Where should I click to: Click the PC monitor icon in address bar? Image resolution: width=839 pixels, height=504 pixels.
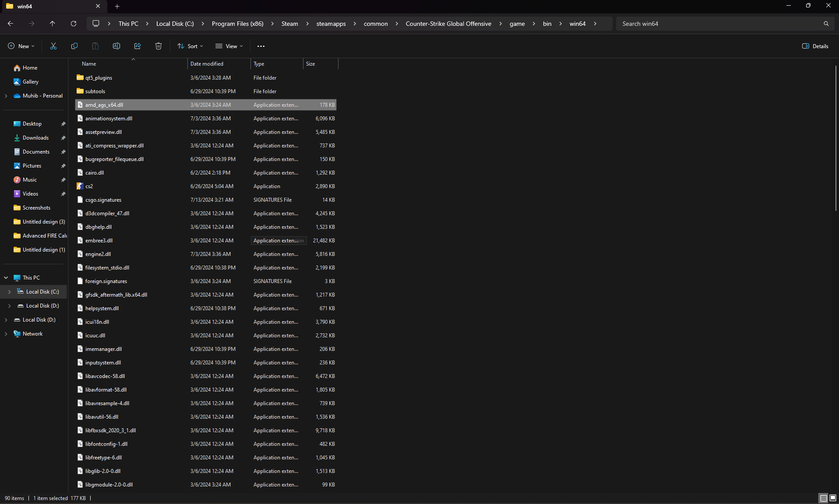(x=96, y=24)
